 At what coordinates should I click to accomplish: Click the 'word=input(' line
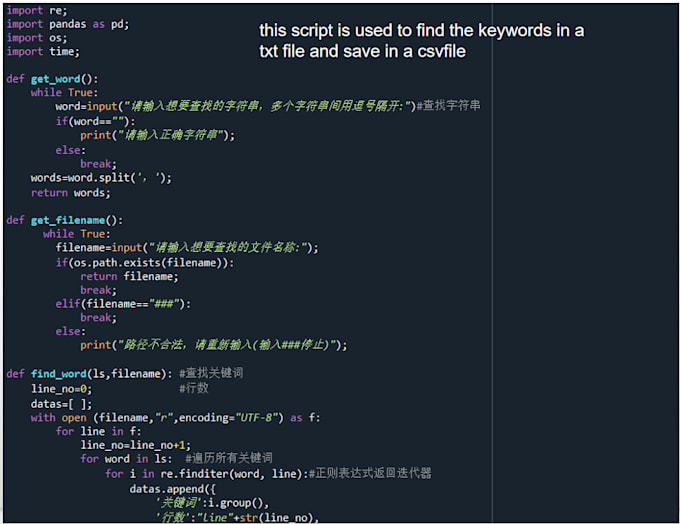coord(268,106)
